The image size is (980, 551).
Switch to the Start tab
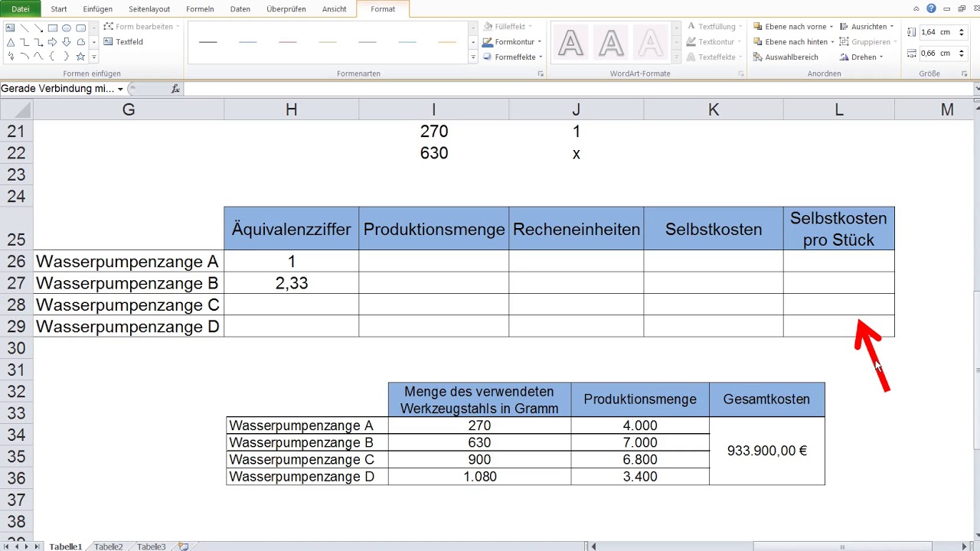[x=59, y=9]
